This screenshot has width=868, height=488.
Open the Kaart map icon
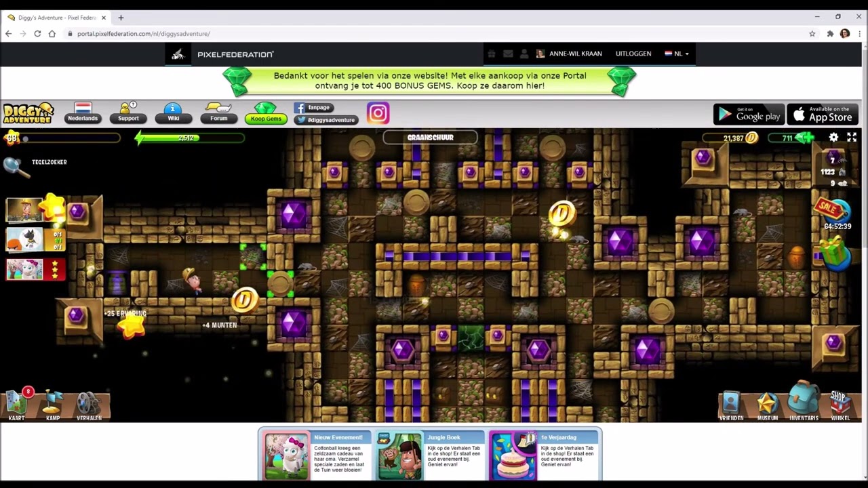(x=17, y=403)
